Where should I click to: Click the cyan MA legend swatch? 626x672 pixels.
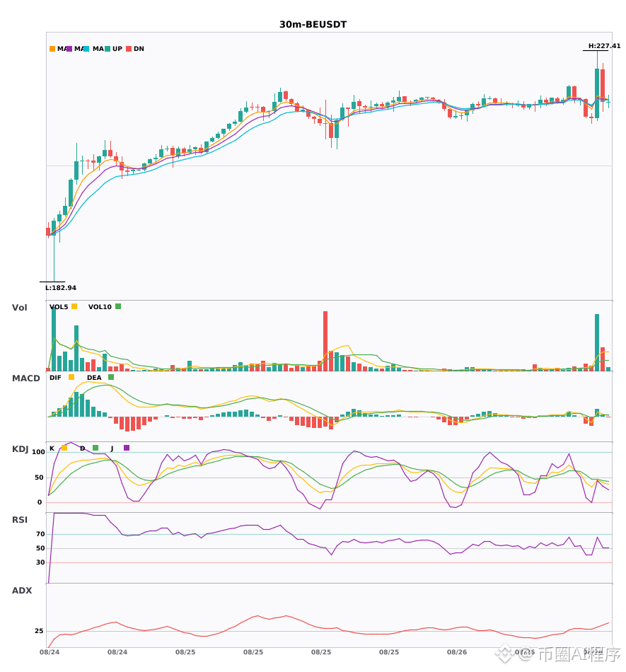(86, 49)
